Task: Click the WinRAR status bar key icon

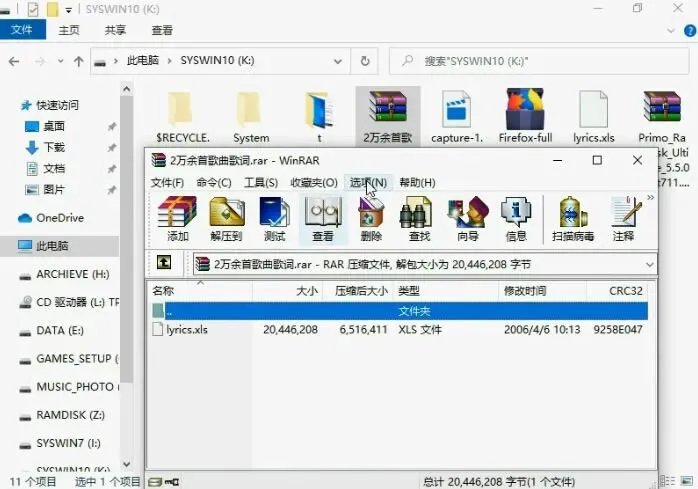Action: pyautogui.click(x=172, y=482)
